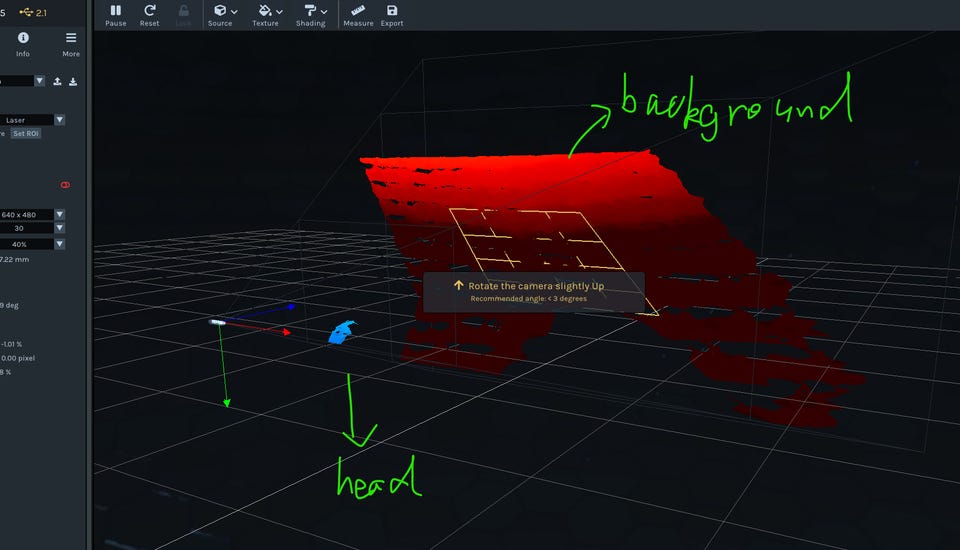960x550 pixels.
Task: Click the blue head point cloud
Action: (342, 332)
